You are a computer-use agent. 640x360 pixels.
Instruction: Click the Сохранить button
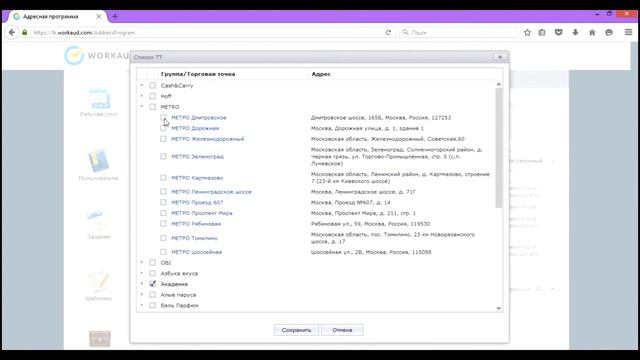296,330
